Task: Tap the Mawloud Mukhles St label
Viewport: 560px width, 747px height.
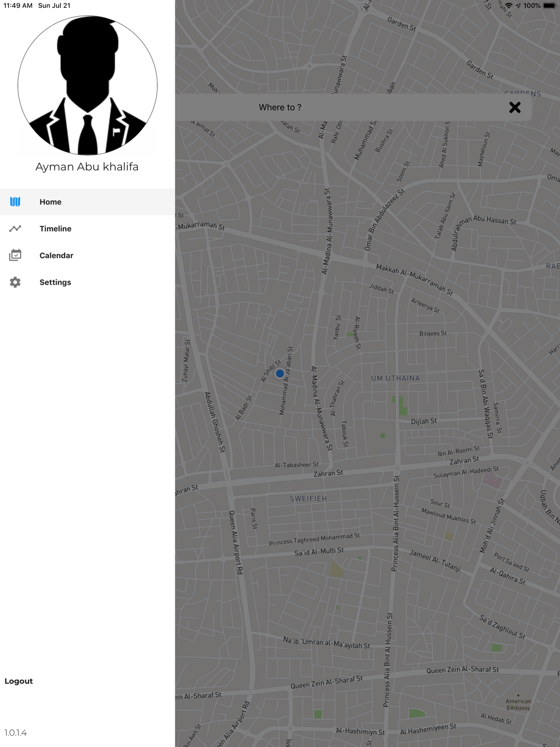Action: tap(449, 516)
